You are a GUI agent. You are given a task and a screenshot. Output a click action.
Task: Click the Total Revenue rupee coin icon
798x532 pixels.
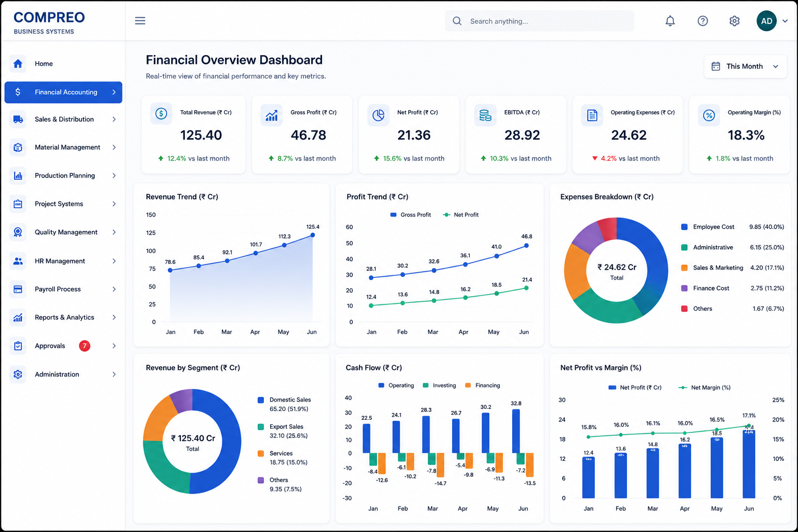[x=161, y=114]
